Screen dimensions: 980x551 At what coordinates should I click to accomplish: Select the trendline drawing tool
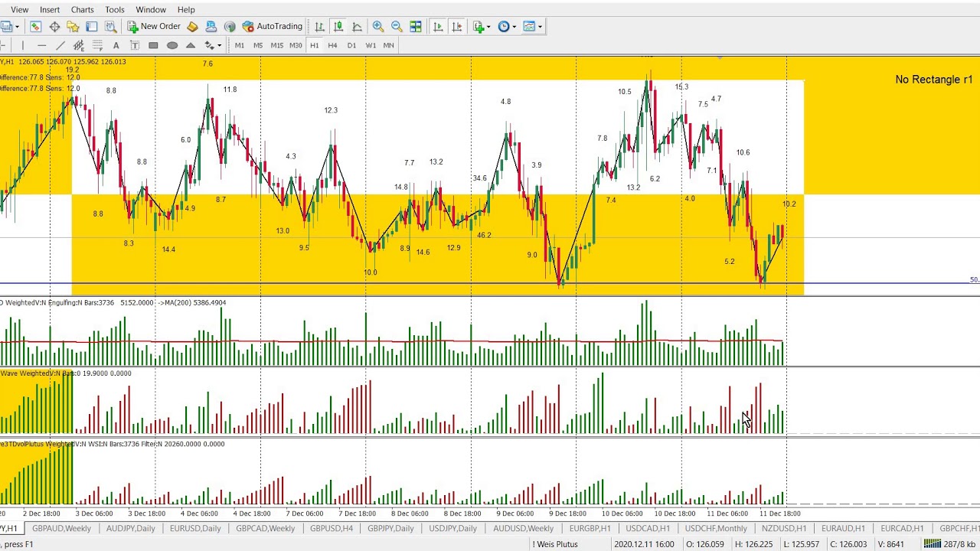pos(60,45)
